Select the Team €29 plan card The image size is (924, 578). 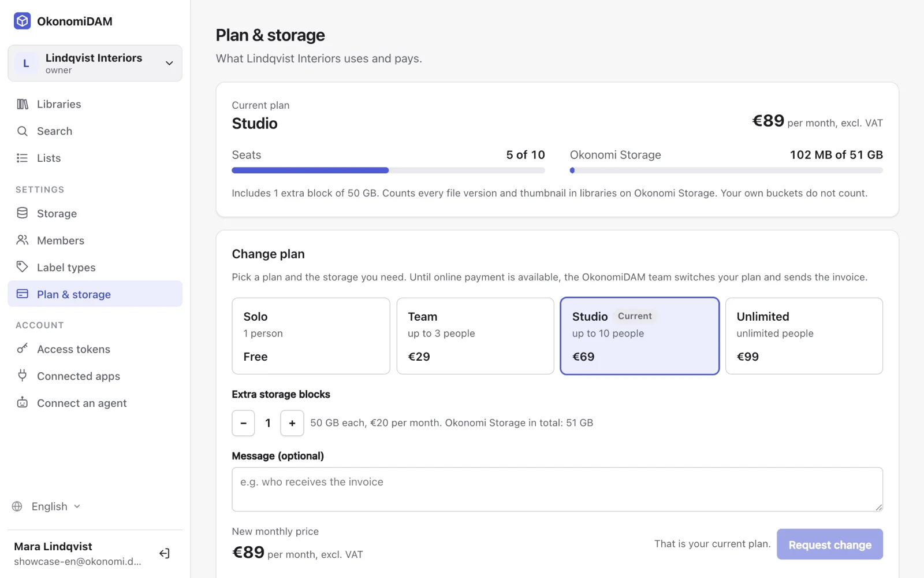pyautogui.click(x=475, y=336)
